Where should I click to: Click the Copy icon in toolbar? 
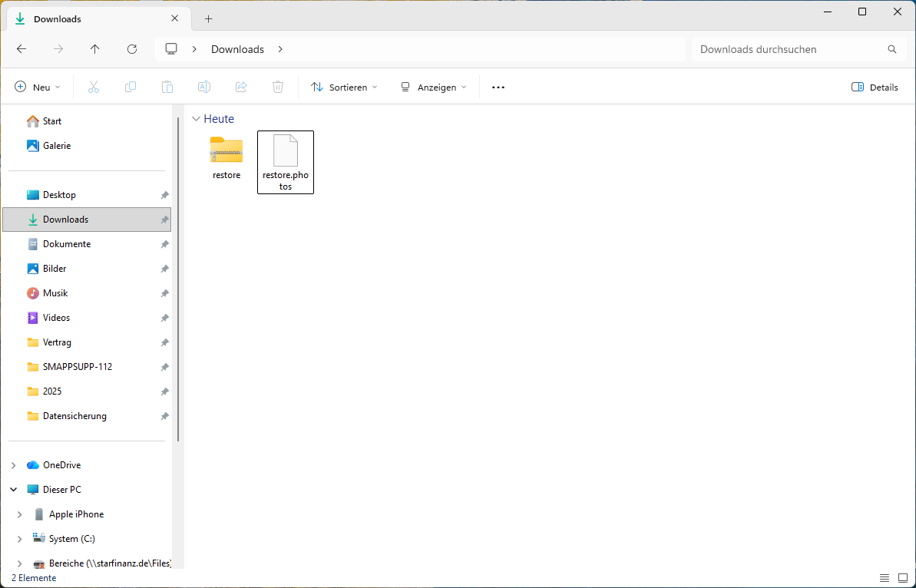[x=131, y=87]
